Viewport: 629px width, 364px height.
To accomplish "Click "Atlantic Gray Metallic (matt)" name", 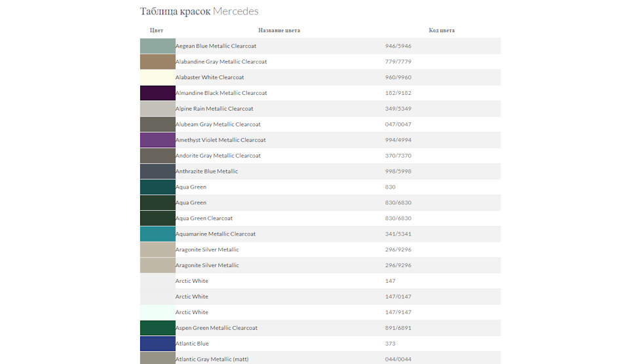I will click(x=212, y=359).
